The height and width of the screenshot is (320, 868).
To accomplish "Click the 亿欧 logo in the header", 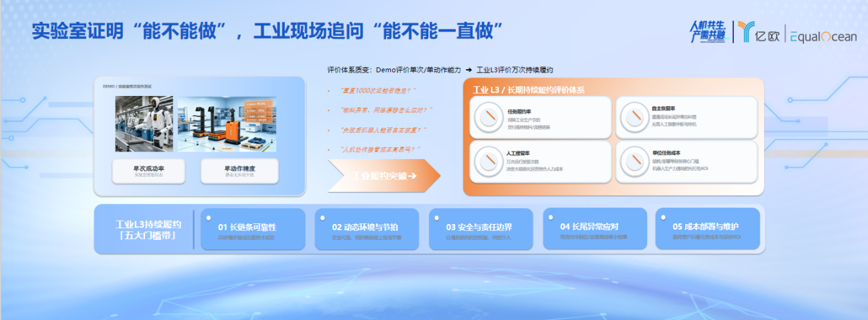I will point(758,32).
